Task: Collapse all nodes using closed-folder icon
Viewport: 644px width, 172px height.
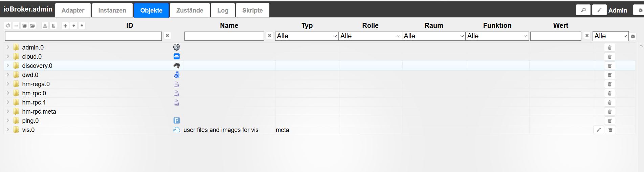Action: click(24, 26)
